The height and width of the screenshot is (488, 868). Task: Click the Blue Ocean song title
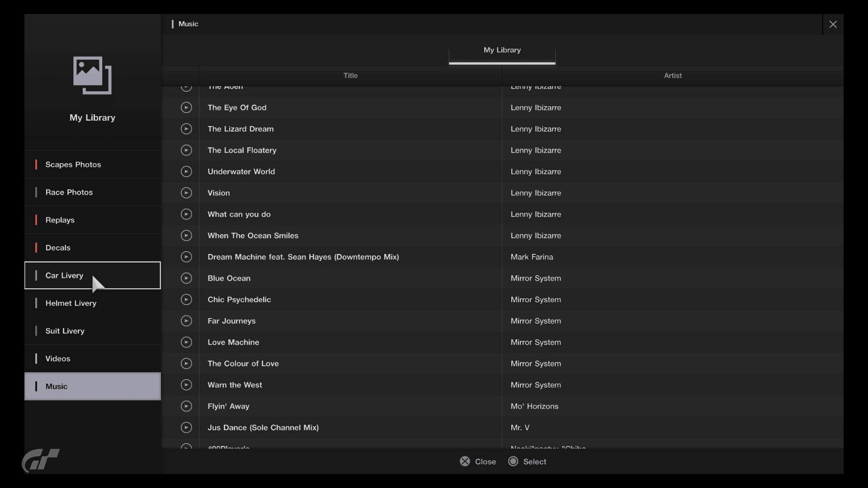(229, 278)
